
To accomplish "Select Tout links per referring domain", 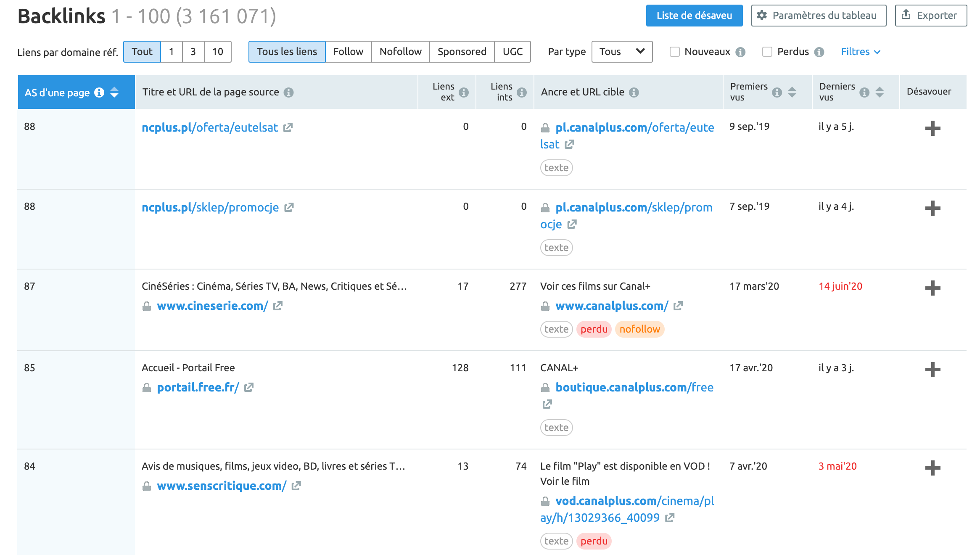I will tap(142, 52).
